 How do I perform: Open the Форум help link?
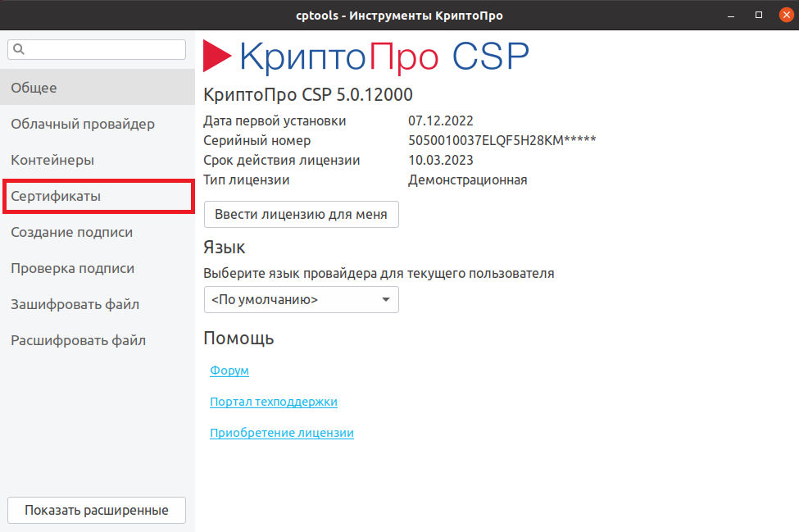tap(229, 371)
